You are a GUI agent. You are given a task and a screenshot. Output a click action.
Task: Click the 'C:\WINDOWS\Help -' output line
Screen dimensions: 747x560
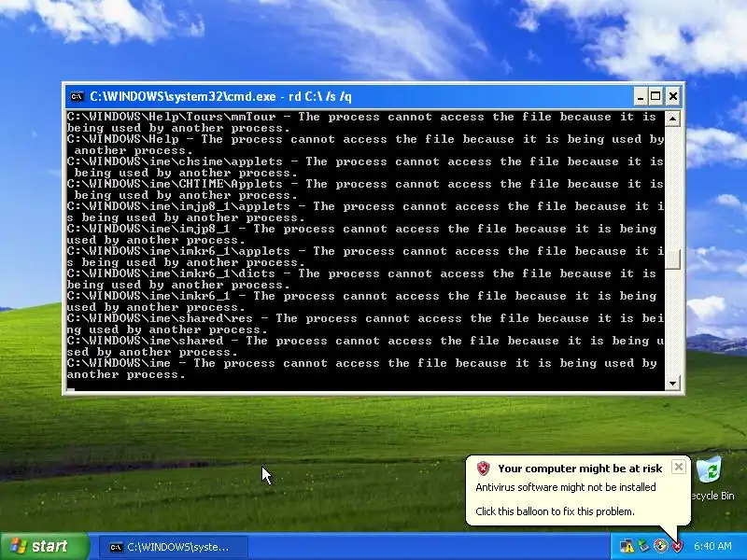(364, 145)
